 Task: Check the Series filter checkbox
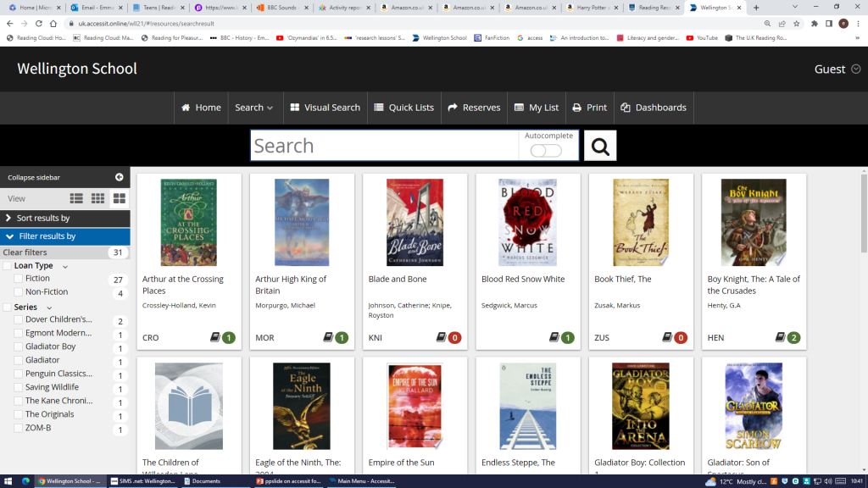point(7,307)
